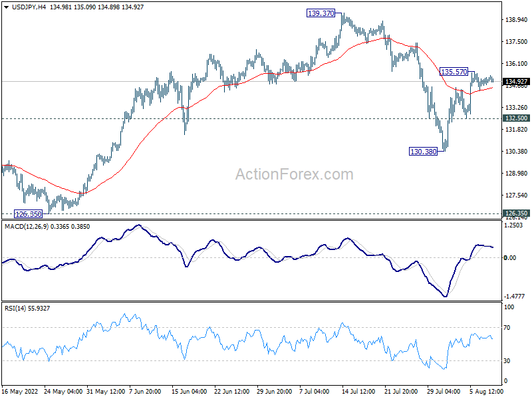
Task: Click the 137.500 price axis value
Action: pos(517,41)
